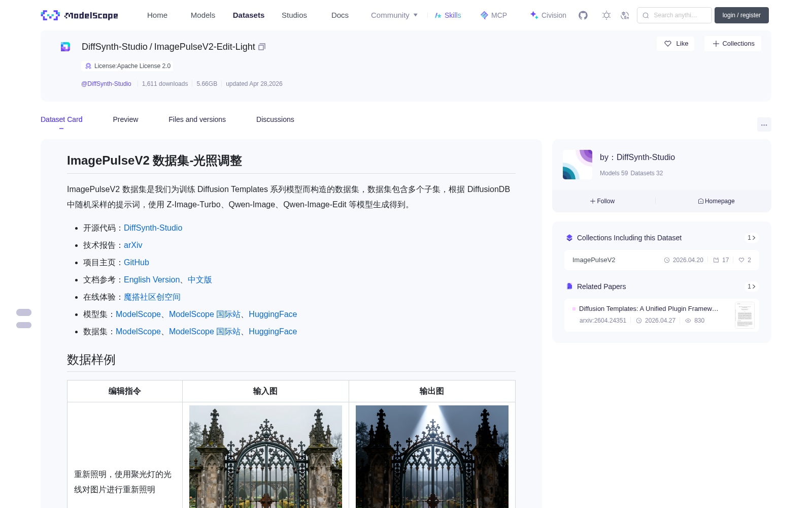Open the English Version documentation link
This screenshot has height=508, width=812.
tap(152, 280)
